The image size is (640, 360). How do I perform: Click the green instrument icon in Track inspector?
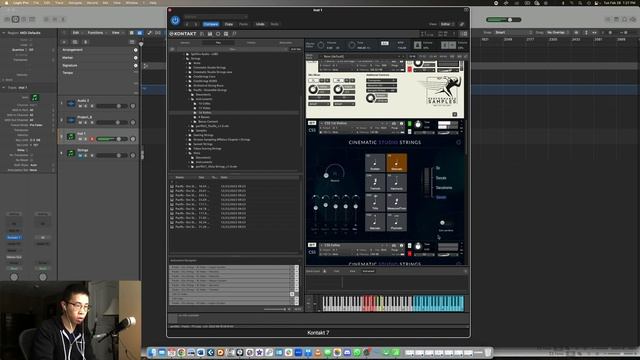(x=35, y=97)
